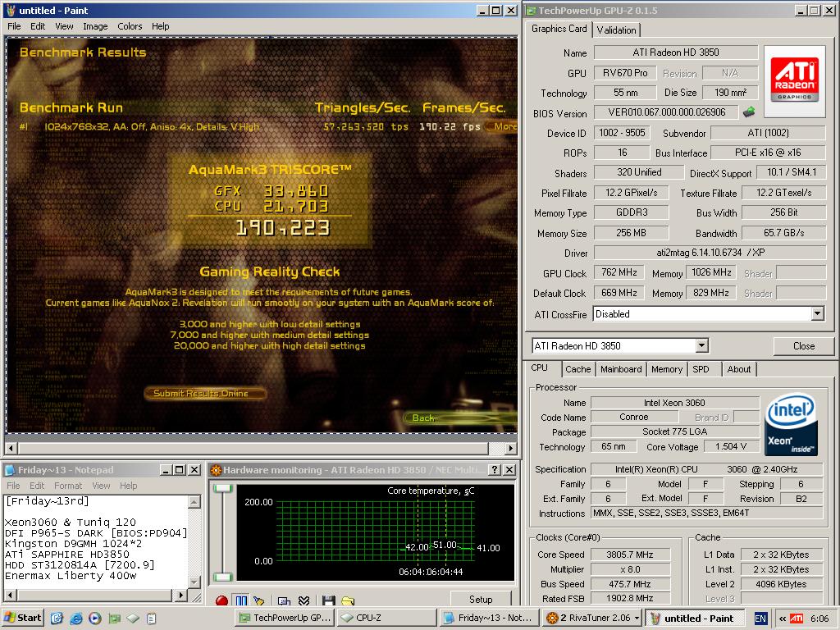
Task: Switch to the Cache tab in CPU-Z
Action: click(x=578, y=369)
